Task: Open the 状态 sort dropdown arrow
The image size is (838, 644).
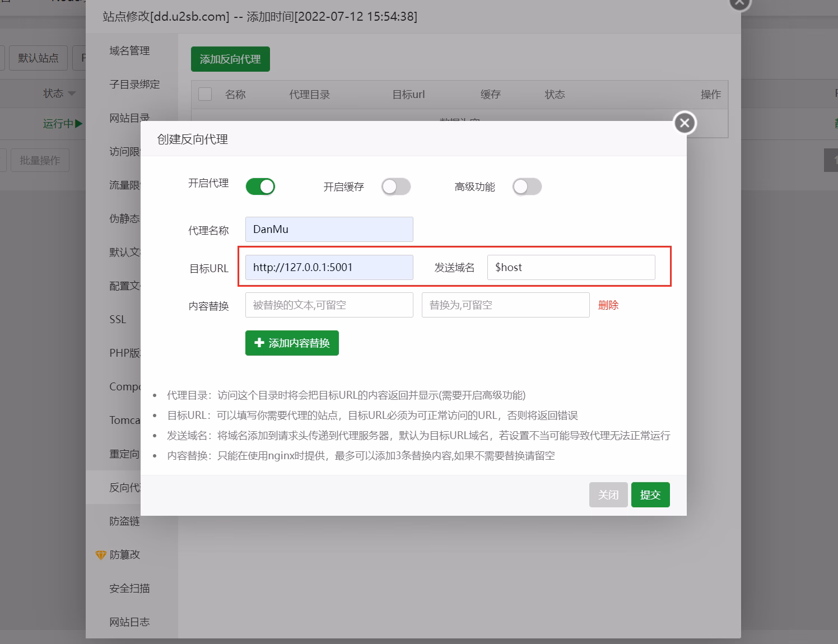Action: (x=72, y=94)
